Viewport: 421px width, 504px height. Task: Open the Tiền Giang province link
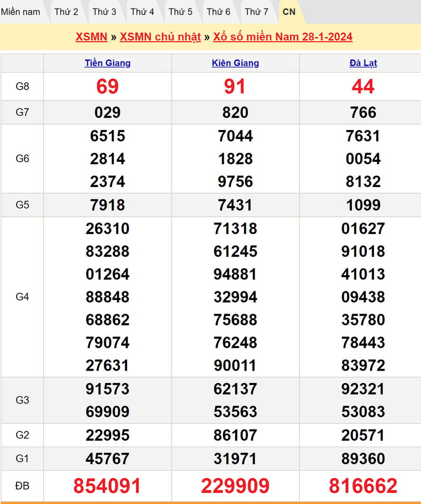point(108,63)
